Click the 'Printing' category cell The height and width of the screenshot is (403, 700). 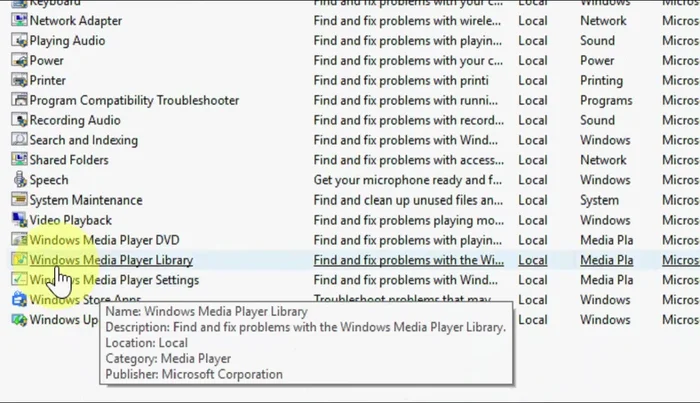coord(601,81)
